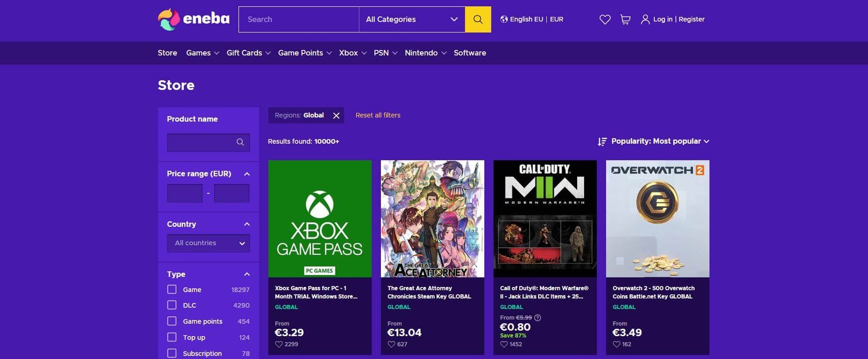Image resolution: width=868 pixels, height=359 pixels.
Task: Open the shopping cart icon
Action: (625, 20)
